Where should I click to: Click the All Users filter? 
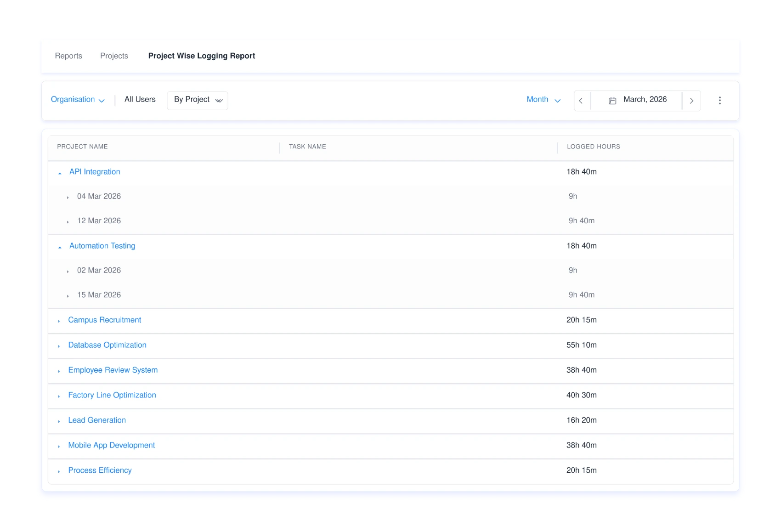(140, 100)
